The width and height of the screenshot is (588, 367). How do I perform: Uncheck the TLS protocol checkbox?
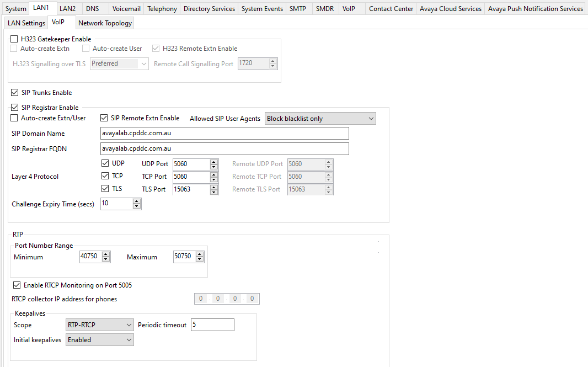[105, 189]
